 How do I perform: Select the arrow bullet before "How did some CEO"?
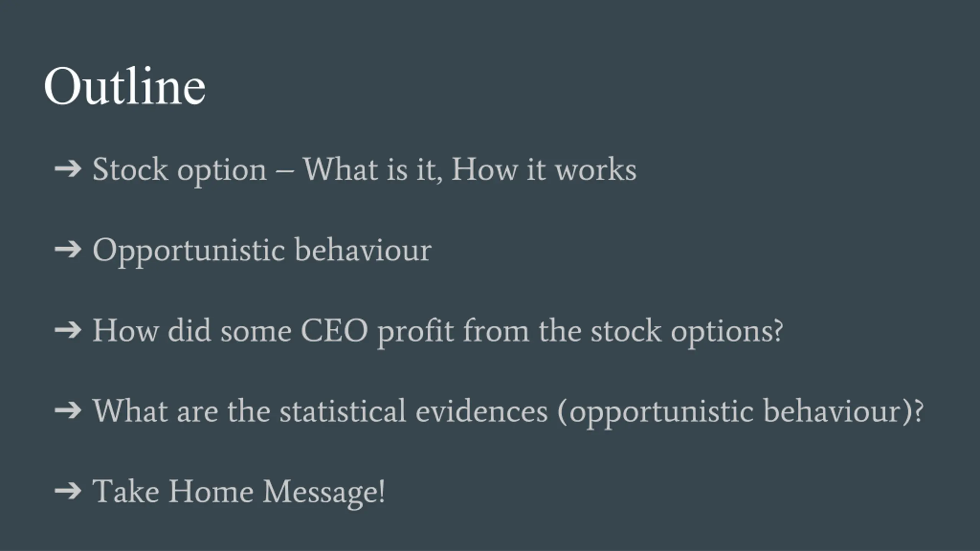tap(68, 330)
